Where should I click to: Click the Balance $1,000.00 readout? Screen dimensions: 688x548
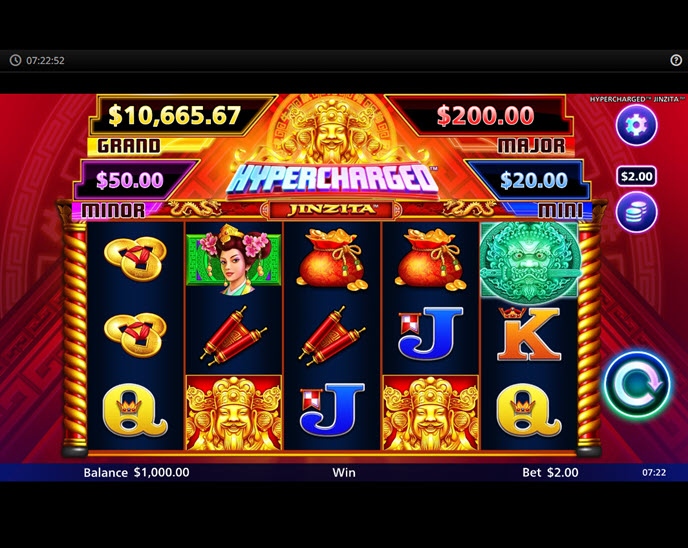[136, 473]
